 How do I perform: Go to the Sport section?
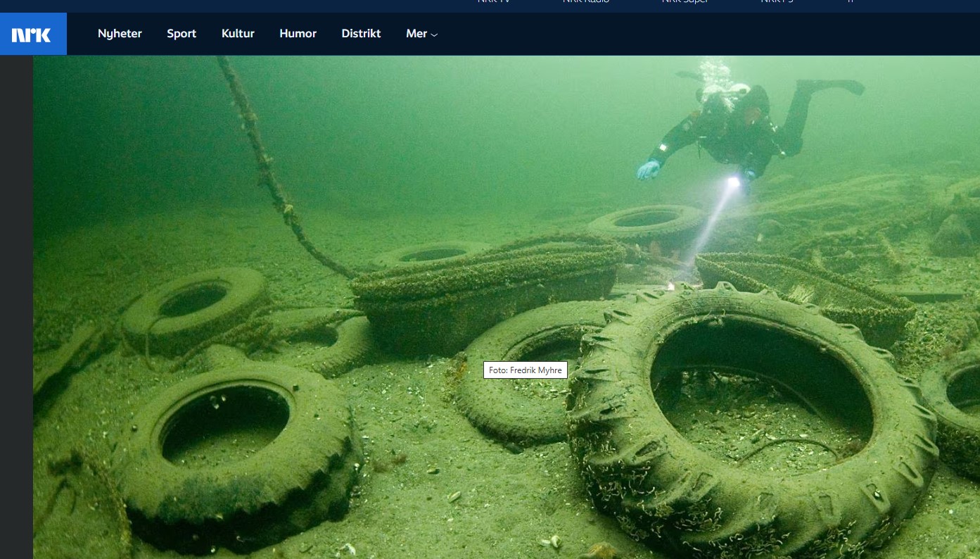(x=182, y=34)
